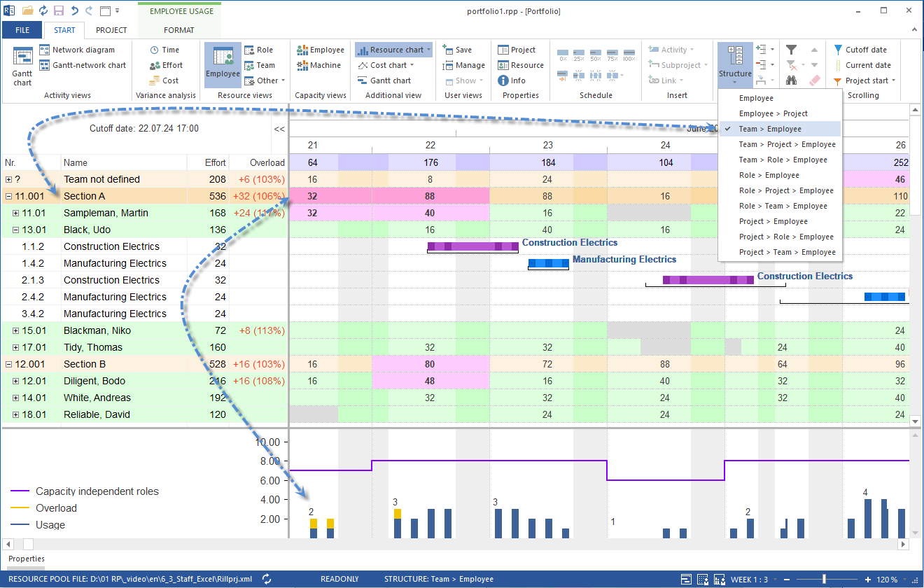Collapse the Section A team row
This screenshot has height=588, width=924.
[x=8, y=196]
